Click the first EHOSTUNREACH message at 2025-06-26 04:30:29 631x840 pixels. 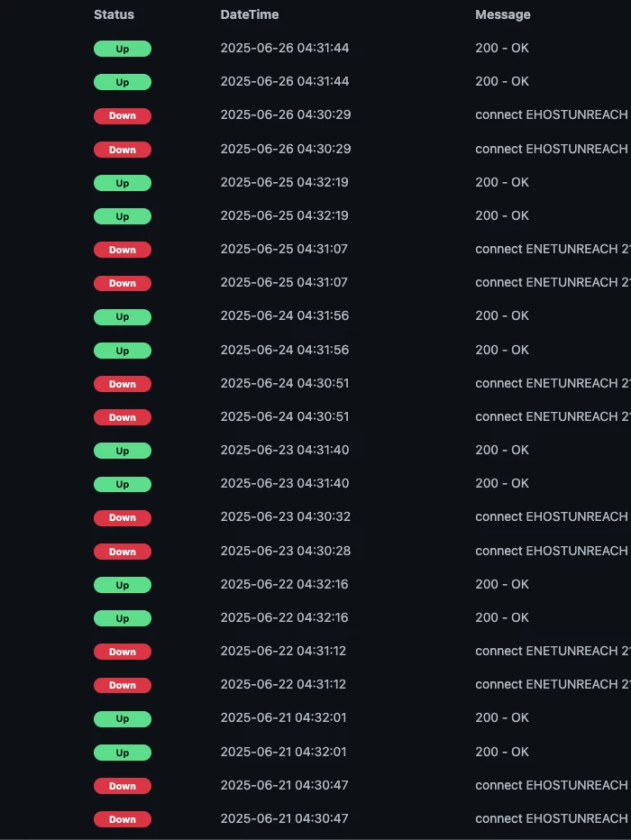tap(553, 114)
